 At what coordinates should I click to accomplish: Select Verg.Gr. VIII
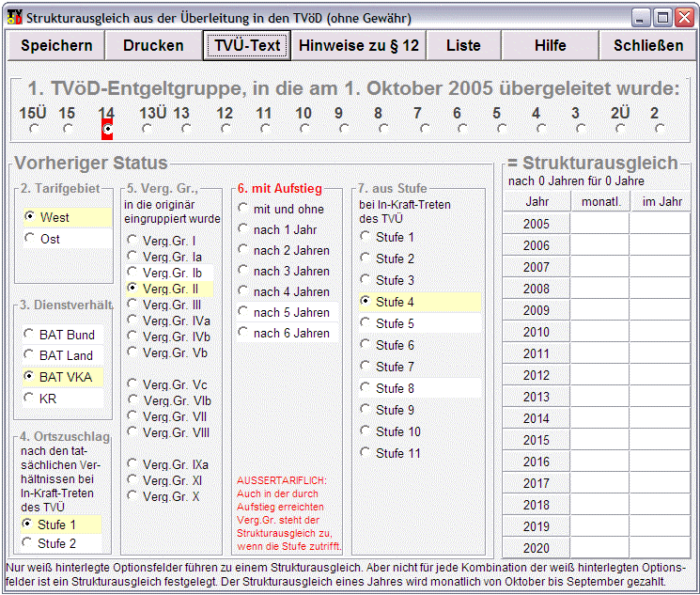168,432
